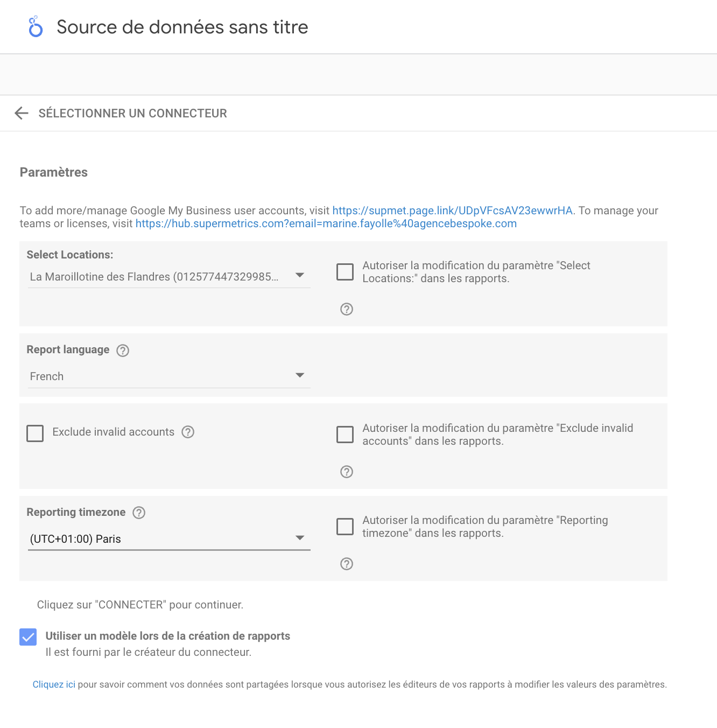Allow modifying Select Locations parameter in reports
The width and height of the screenshot is (717, 728).
pos(345,272)
